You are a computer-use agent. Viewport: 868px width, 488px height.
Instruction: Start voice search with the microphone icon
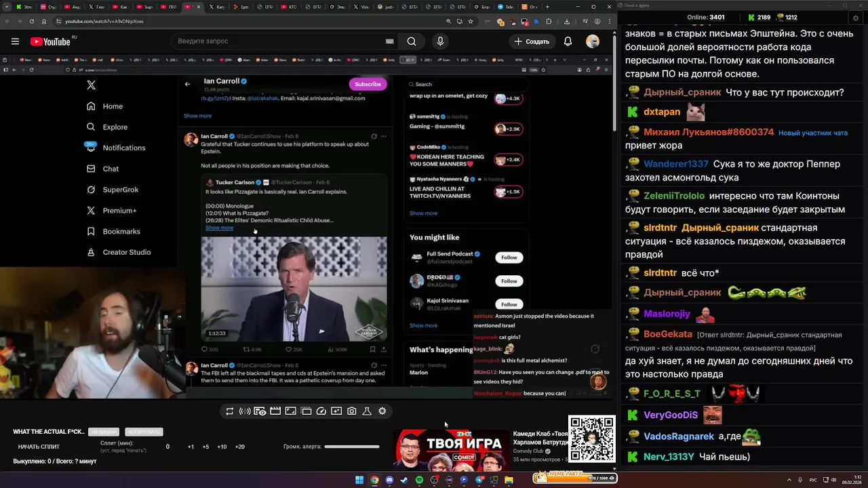(440, 41)
